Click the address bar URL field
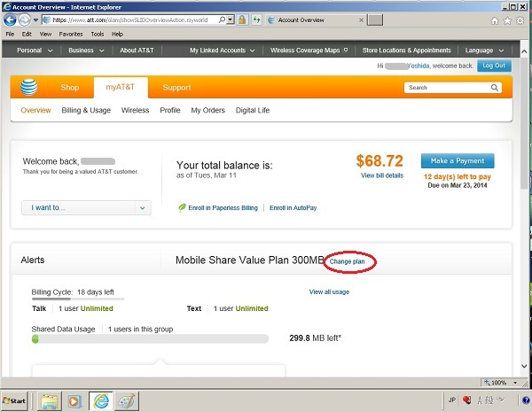The image size is (532, 412). 130,20
